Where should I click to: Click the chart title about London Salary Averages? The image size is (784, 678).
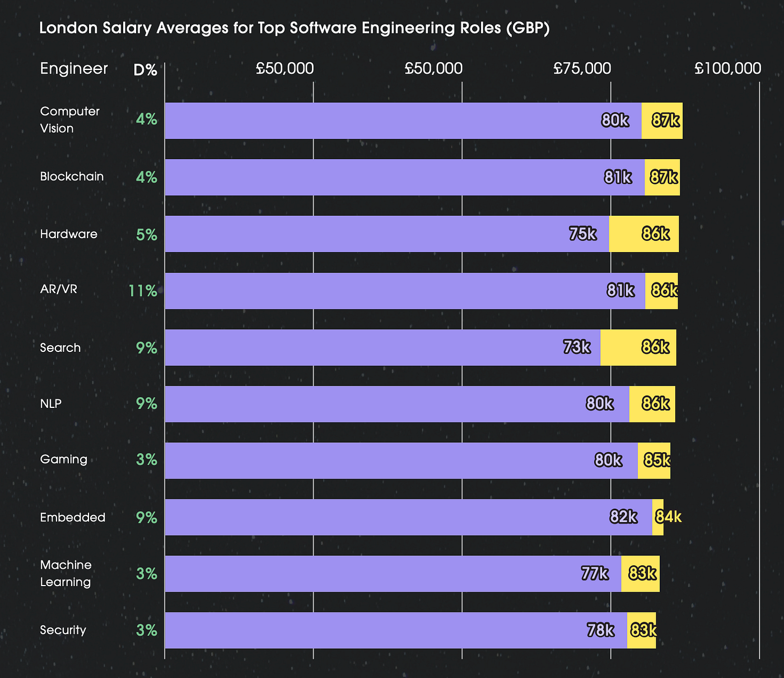tap(295, 29)
